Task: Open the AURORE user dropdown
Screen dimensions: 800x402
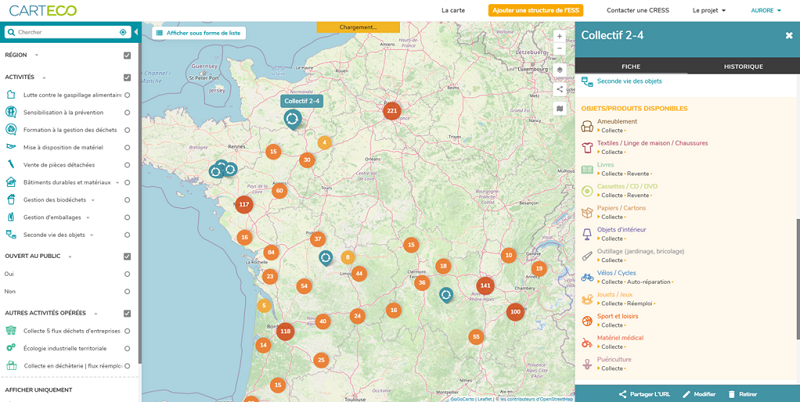Action: [x=766, y=10]
